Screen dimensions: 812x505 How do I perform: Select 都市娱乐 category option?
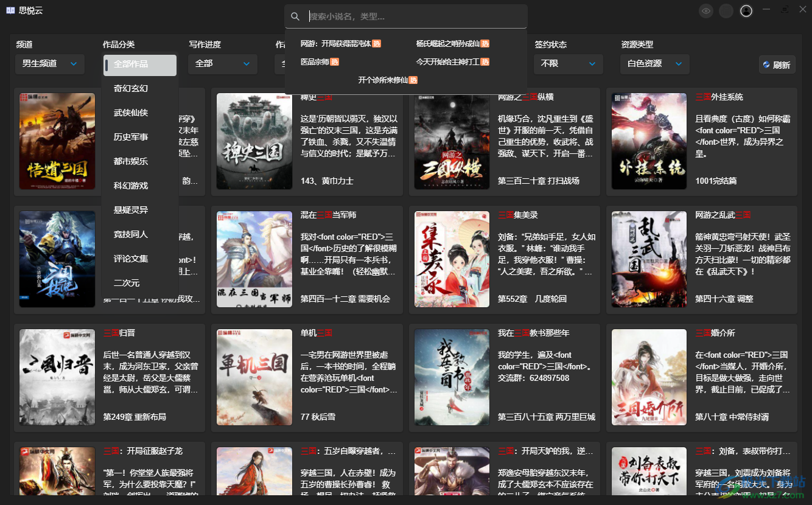pos(140,161)
